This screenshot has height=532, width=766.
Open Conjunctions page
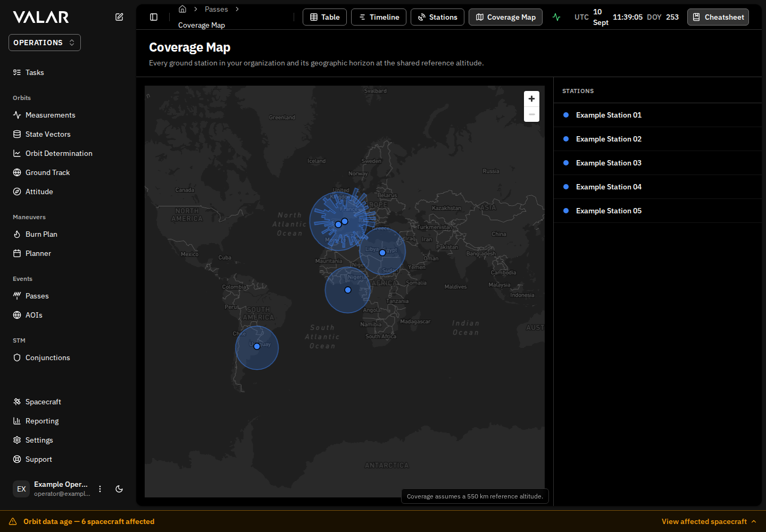point(68,358)
